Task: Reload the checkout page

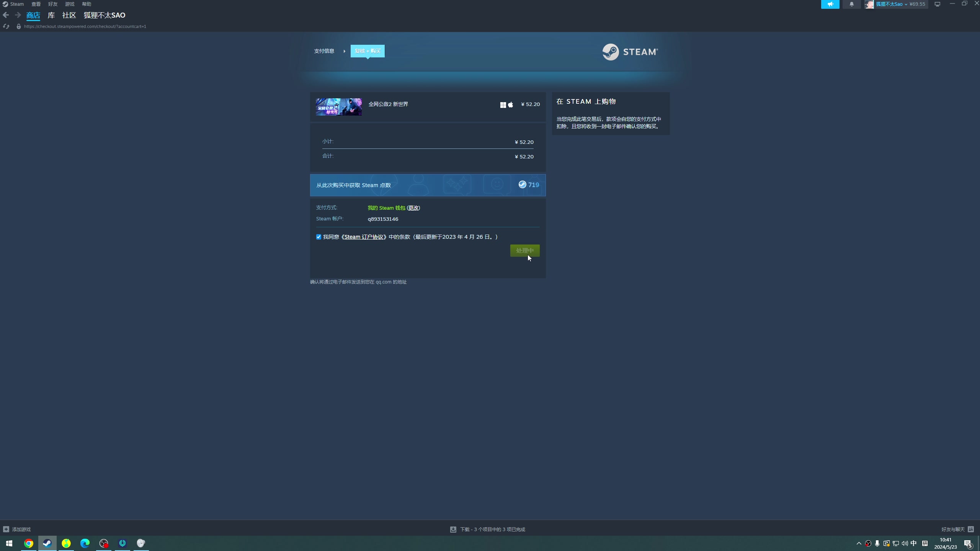Action: (6, 26)
